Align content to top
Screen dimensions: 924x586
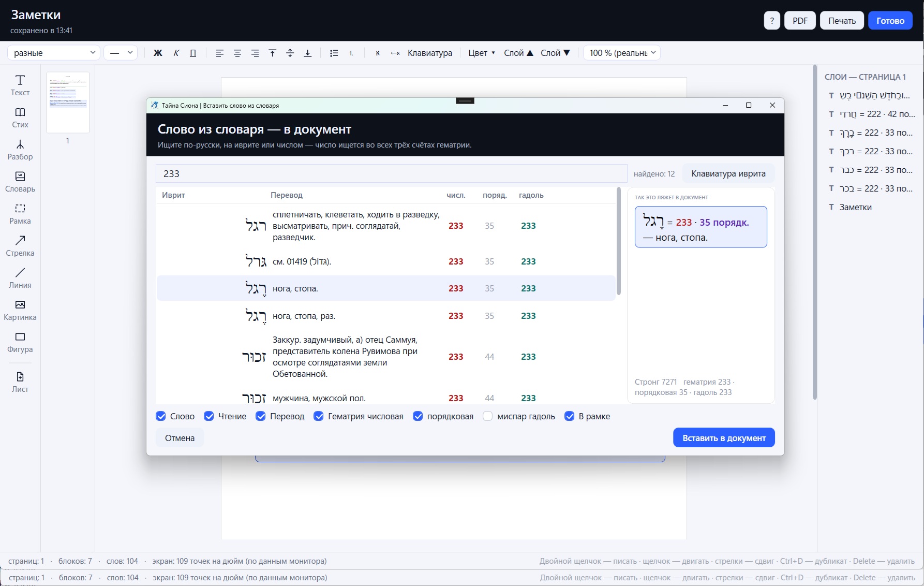coord(273,53)
